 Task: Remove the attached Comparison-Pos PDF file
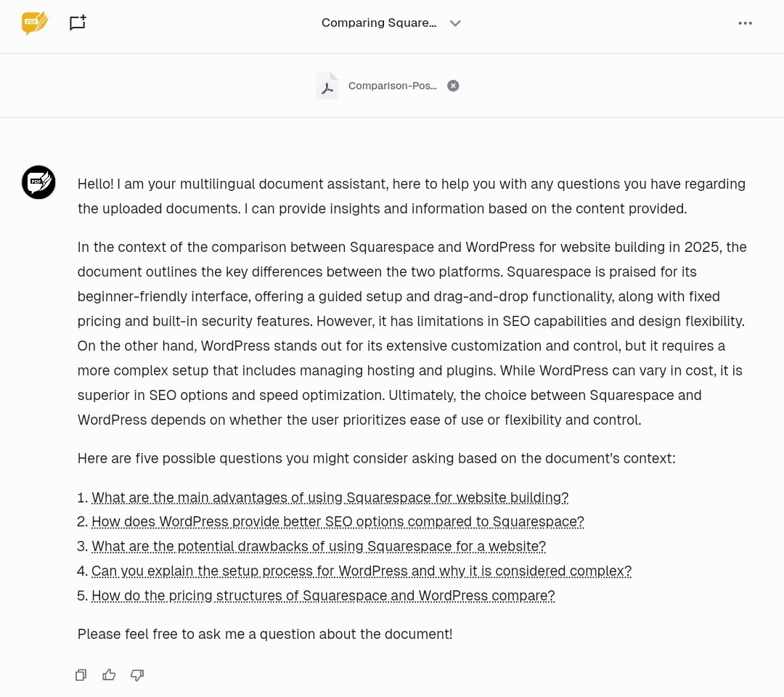coord(453,86)
